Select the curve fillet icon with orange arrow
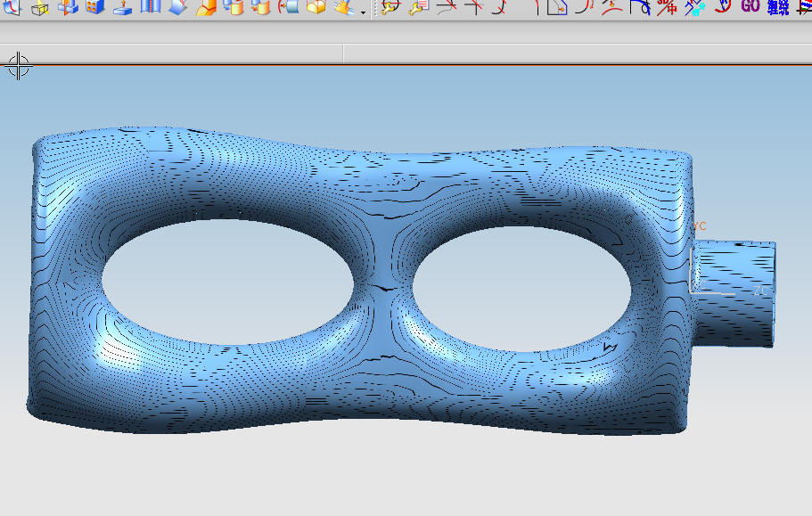The image size is (812, 516). pos(585,7)
